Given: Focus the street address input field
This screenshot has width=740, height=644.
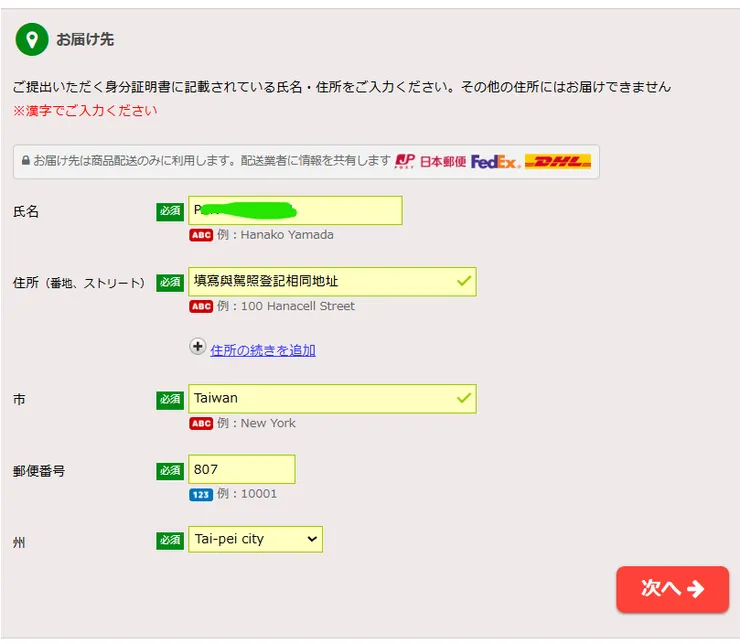Looking at the screenshot, I should click(332, 282).
